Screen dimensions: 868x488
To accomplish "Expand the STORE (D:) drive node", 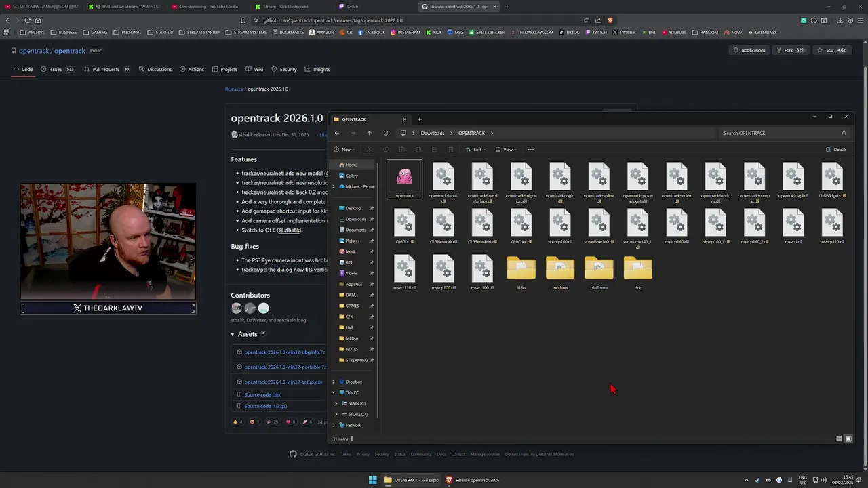I will [336, 414].
